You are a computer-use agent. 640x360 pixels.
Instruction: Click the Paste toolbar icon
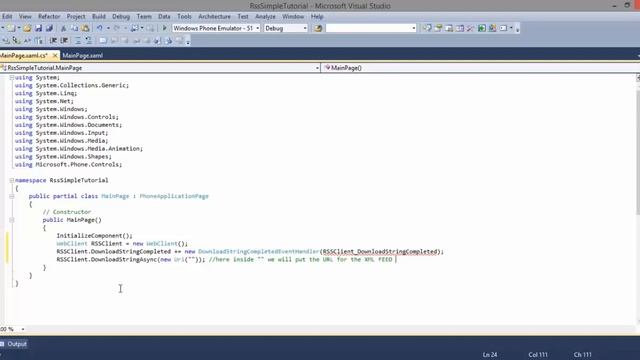click(x=85, y=28)
